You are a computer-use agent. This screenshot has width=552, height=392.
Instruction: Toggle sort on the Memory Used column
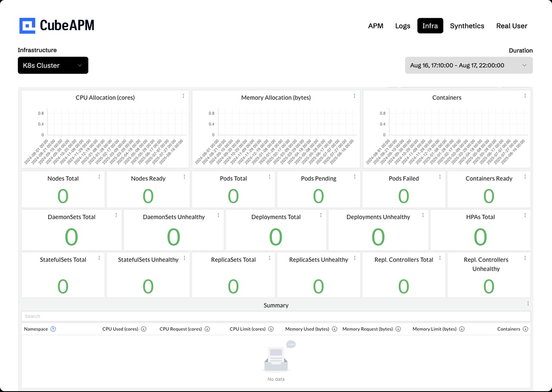click(335, 329)
